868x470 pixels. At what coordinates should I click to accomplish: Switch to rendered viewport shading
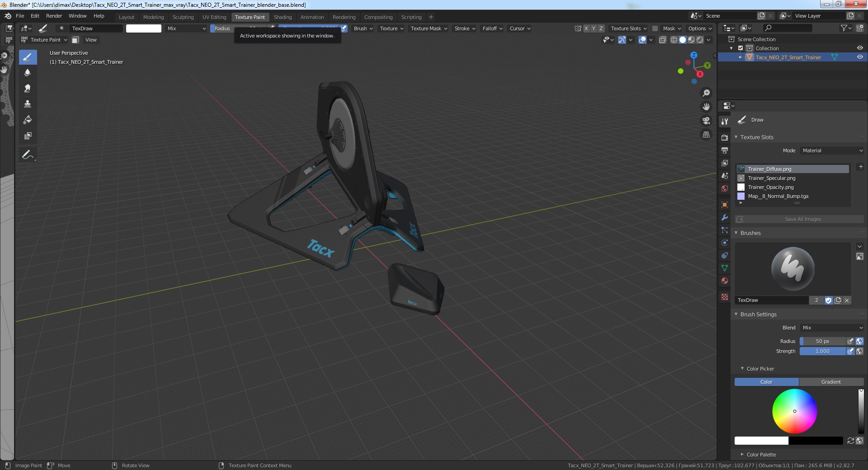pos(700,40)
